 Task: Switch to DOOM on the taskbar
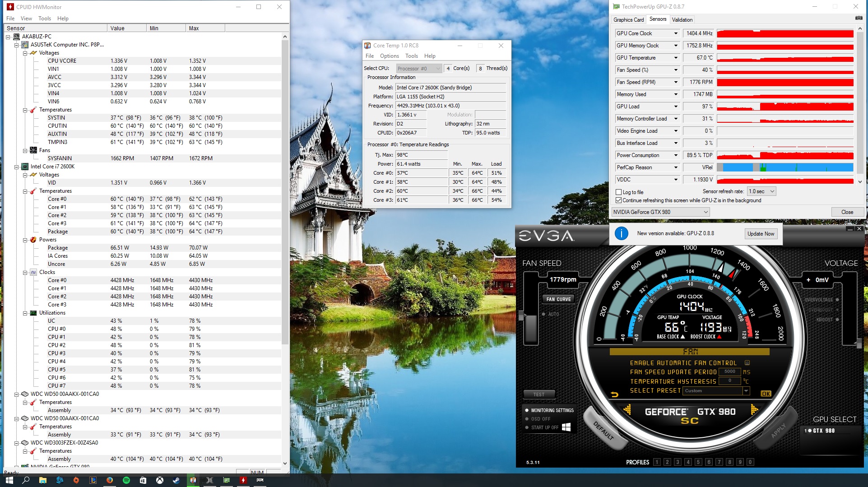pos(260,480)
